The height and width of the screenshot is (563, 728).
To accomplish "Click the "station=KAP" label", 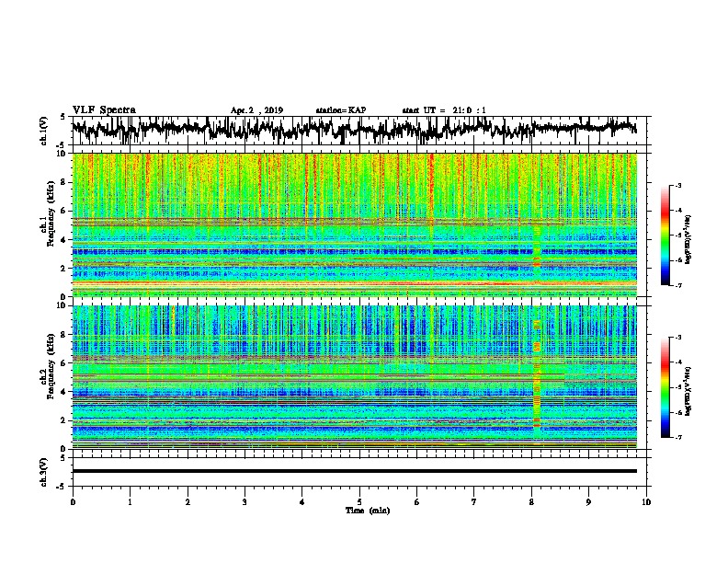I will tap(341, 110).
